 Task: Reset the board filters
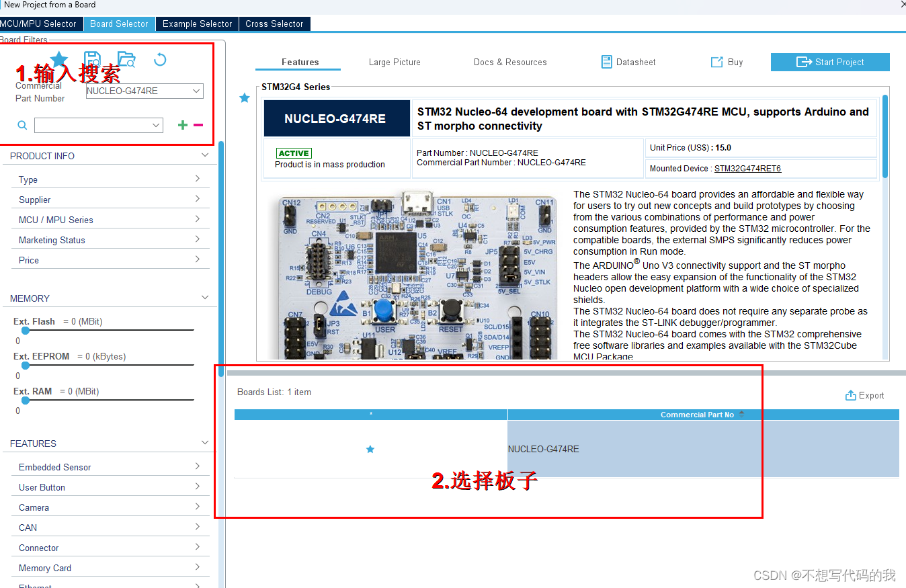pyautogui.click(x=159, y=60)
